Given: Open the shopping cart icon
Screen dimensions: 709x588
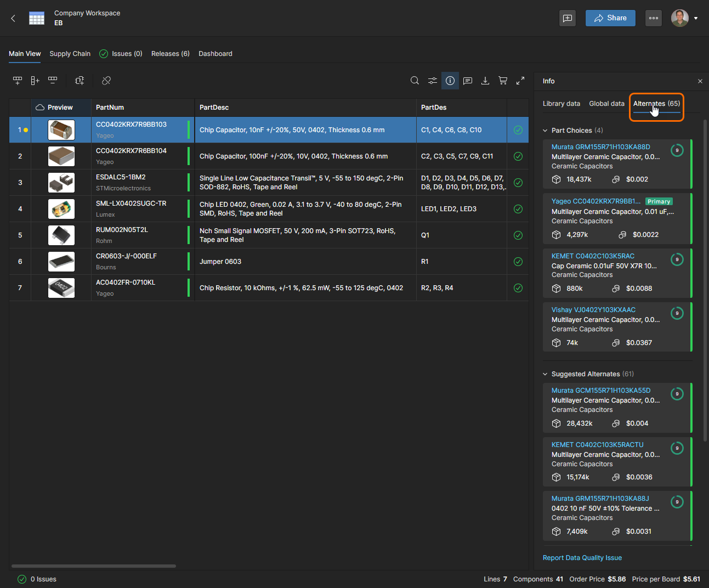Looking at the screenshot, I should [503, 81].
